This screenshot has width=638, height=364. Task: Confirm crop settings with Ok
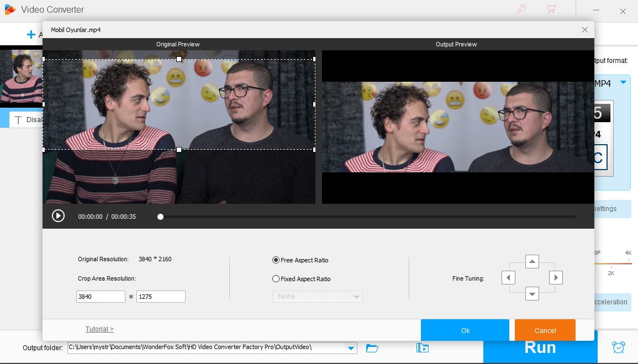pos(465,330)
